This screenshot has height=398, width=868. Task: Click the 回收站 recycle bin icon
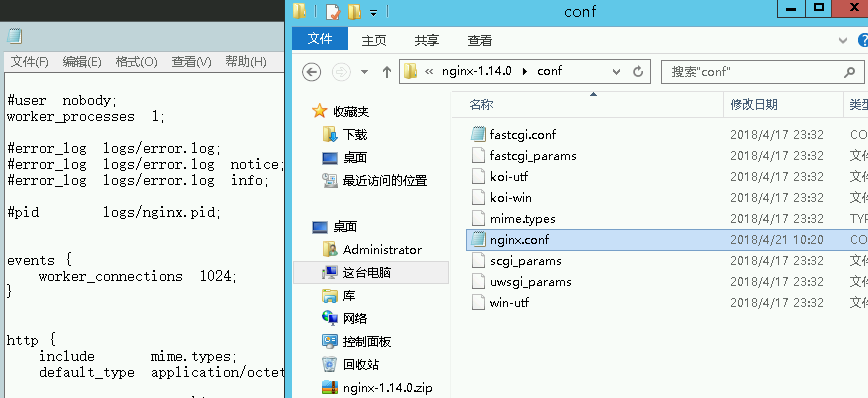click(329, 364)
